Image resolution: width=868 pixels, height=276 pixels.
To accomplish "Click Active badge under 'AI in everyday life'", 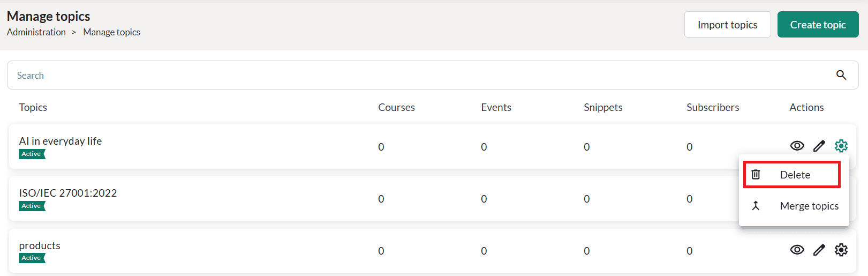I will pos(32,154).
